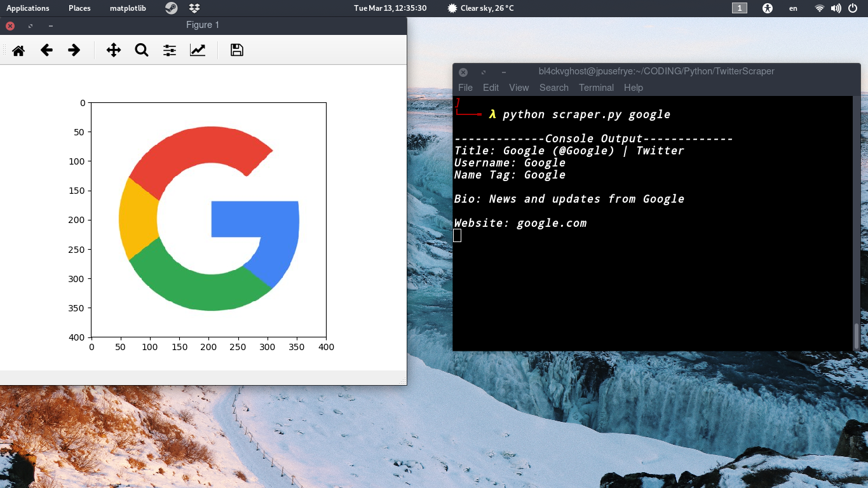This screenshot has height=488, width=868.
Task: Open the Steam tray icon
Action: click(172, 8)
